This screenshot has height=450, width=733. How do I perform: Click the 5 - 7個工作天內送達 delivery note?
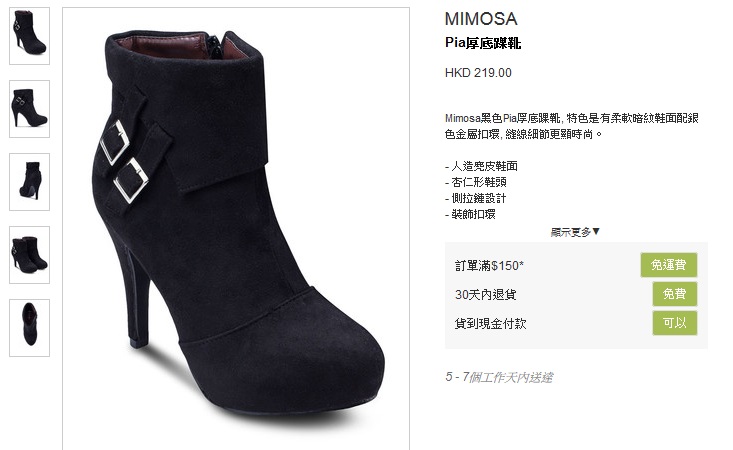(x=499, y=377)
